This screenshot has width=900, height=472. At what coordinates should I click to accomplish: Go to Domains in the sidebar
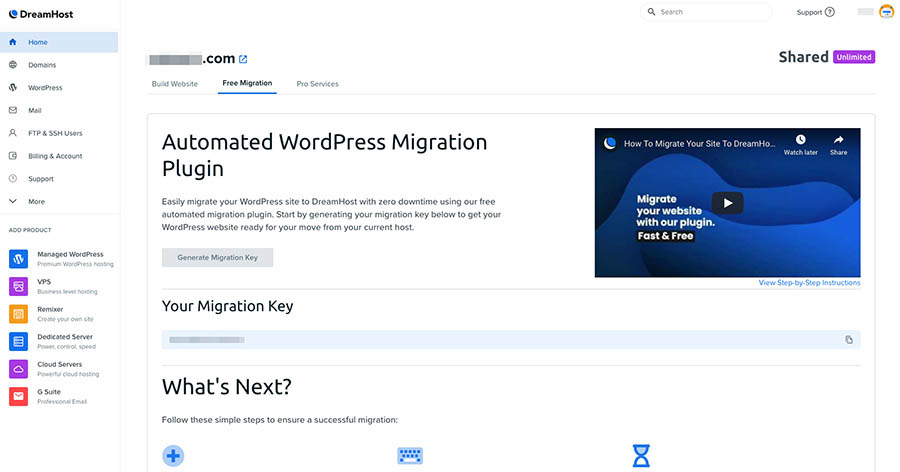42,65
